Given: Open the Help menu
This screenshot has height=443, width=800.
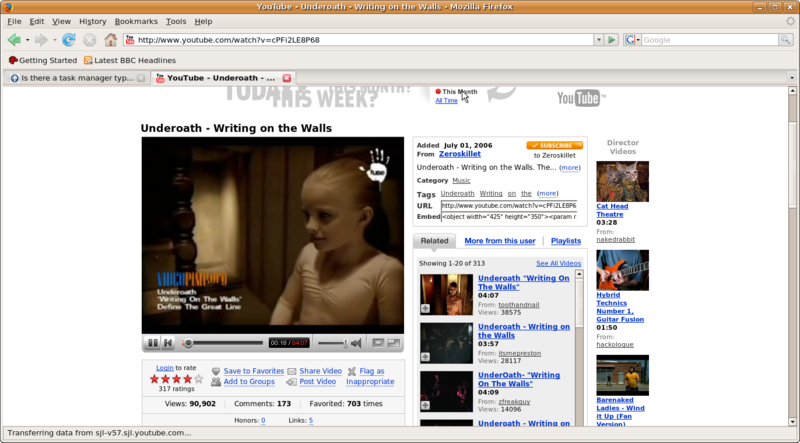Looking at the screenshot, I should pos(203,21).
